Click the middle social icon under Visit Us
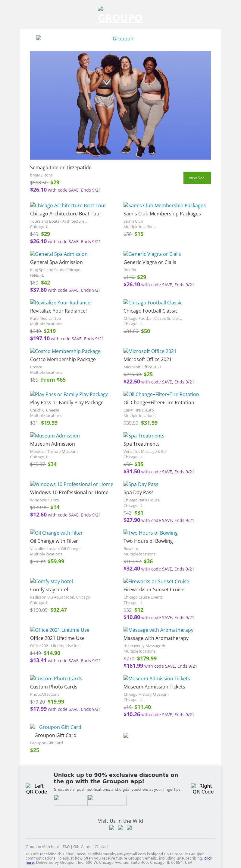The image size is (241, 868). tap(120, 828)
